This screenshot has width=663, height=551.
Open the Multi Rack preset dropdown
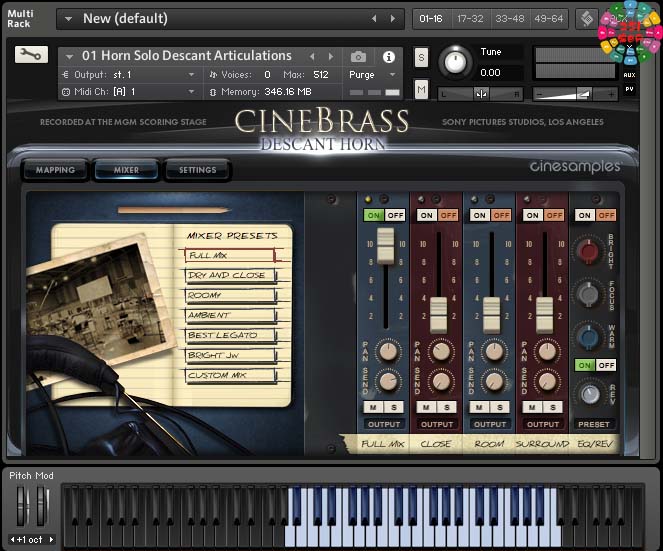(68, 19)
